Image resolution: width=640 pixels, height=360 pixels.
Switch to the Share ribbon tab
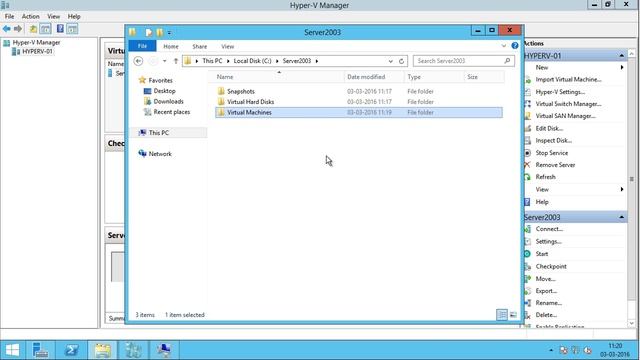pyautogui.click(x=200, y=47)
